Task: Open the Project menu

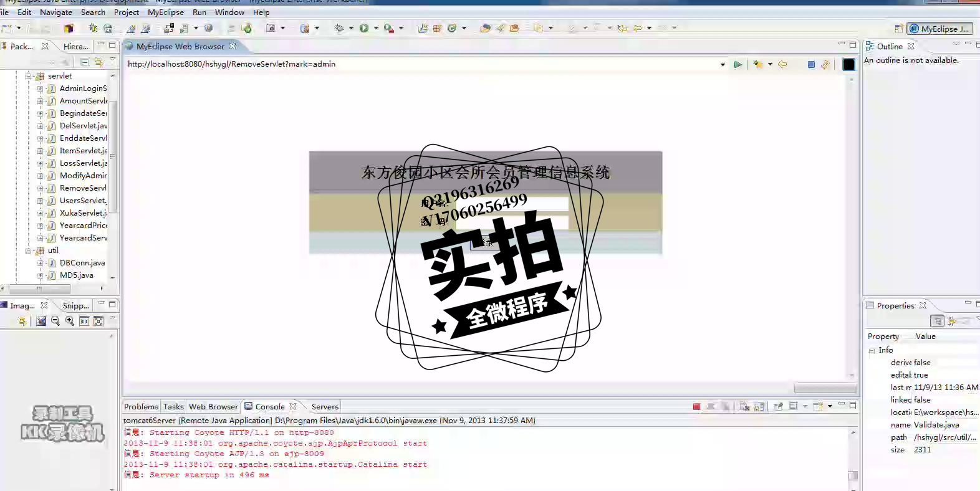Action: click(x=127, y=12)
